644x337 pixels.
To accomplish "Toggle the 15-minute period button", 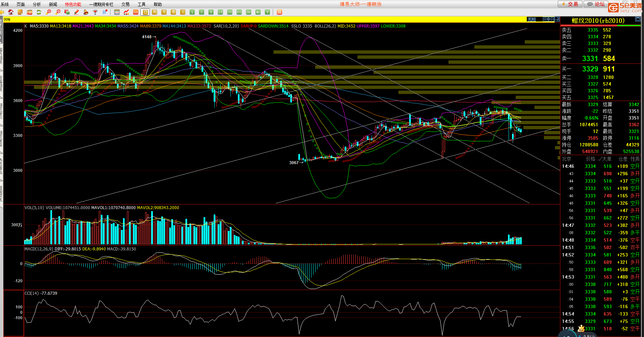I will click(x=220, y=12).
